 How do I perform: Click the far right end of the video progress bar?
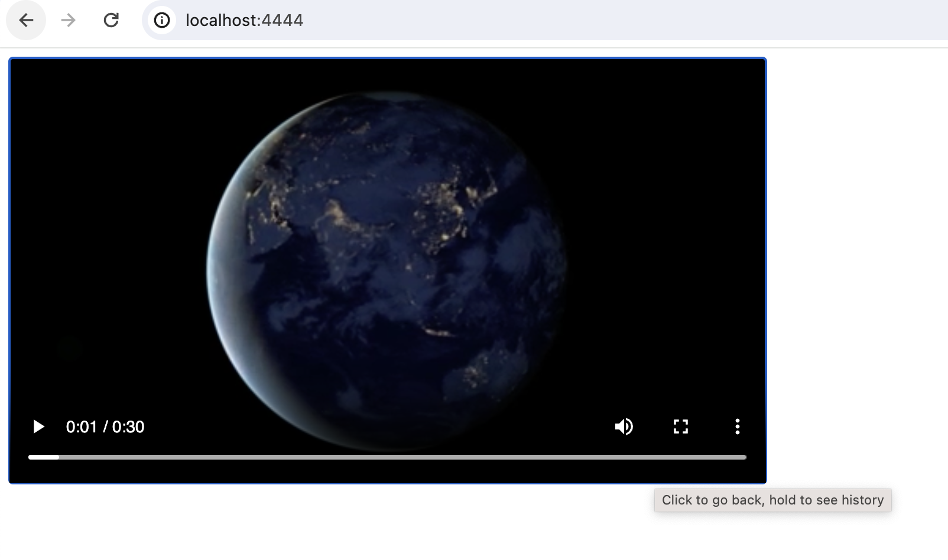point(745,457)
